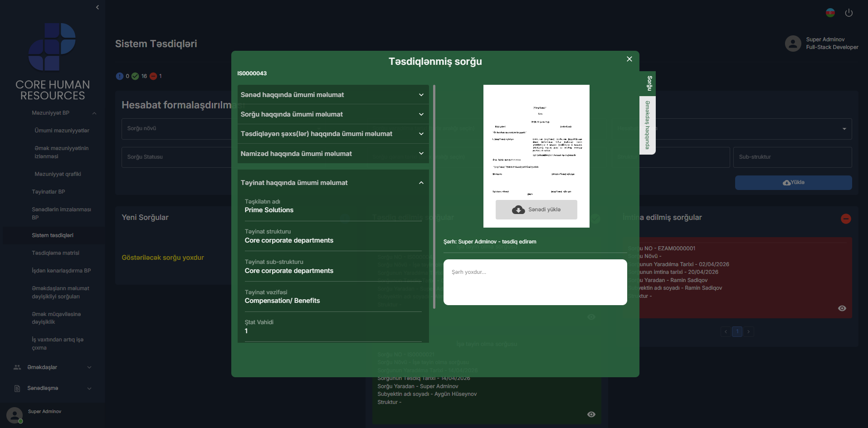868x428 pixels.
Task: Open Ümumi məzuniyyətlər menu item
Action: [x=62, y=131]
